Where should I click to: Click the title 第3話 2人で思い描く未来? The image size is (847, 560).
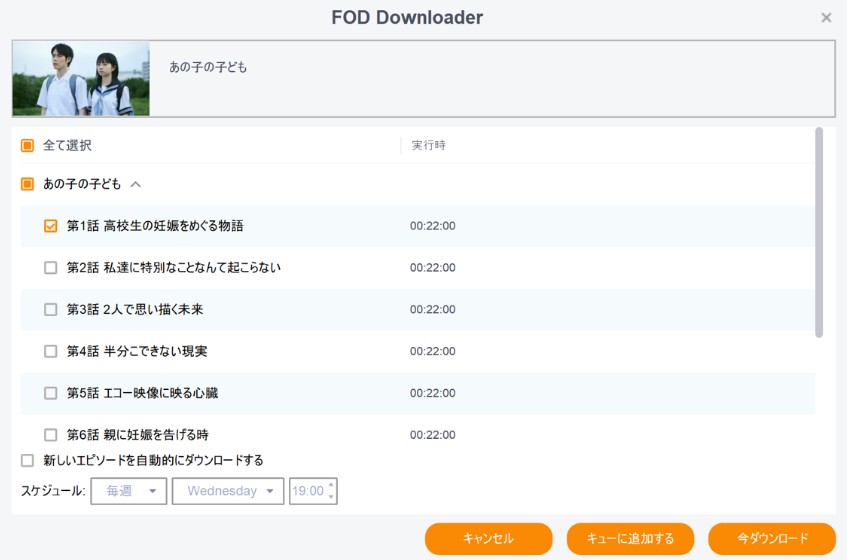(135, 309)
